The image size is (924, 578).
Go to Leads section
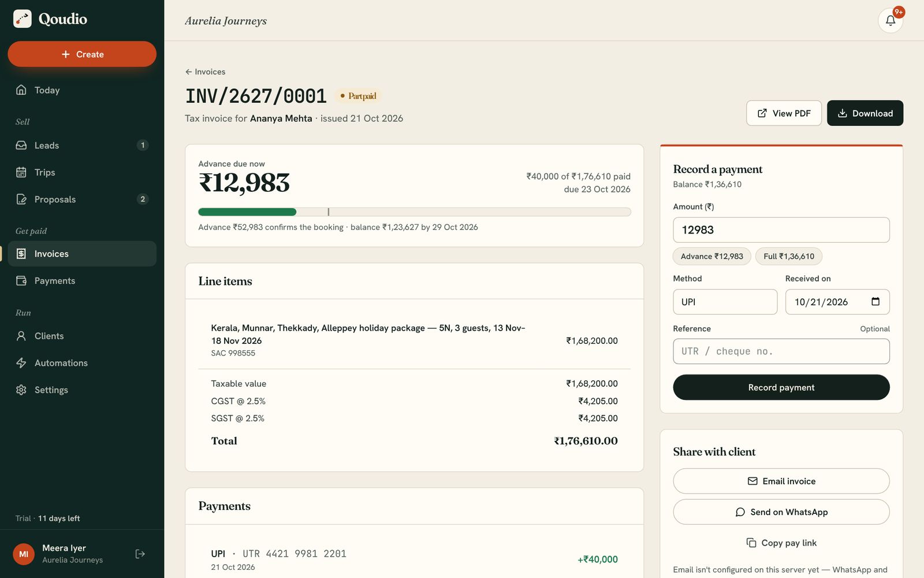[x=82, y=145]
